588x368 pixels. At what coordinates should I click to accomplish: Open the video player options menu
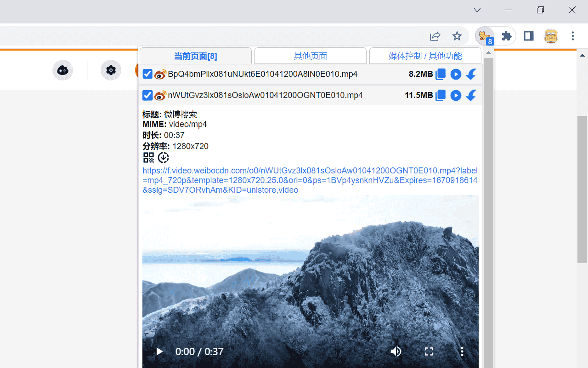click(x=462, y=351)
